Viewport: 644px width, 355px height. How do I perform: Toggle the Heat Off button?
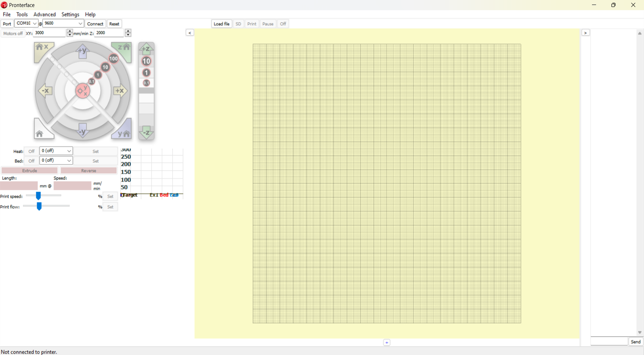point(32,151)
